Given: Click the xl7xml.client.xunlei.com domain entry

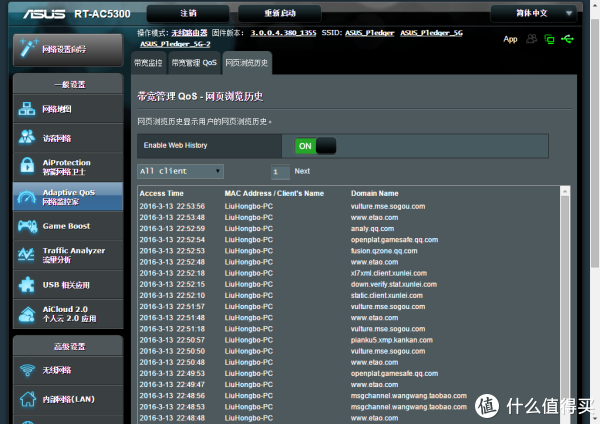Looking at the screenshot, I should (389, 273).
